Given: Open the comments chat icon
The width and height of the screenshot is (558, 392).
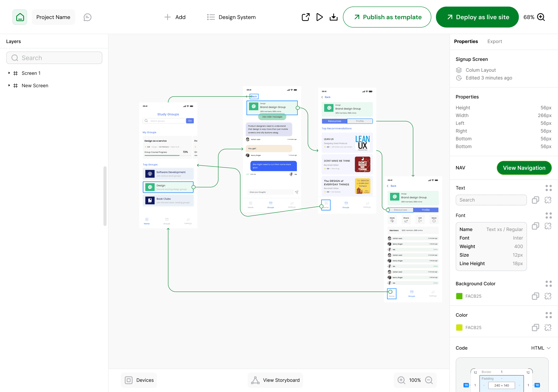Looking at the screenshot, I should (88, 17).
